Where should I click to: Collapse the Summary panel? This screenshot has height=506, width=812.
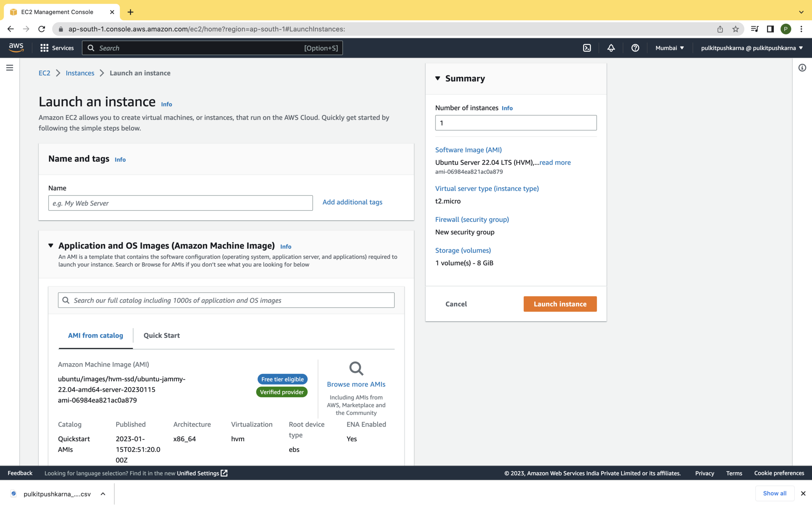pyautogui.click(x=437, y=78)
